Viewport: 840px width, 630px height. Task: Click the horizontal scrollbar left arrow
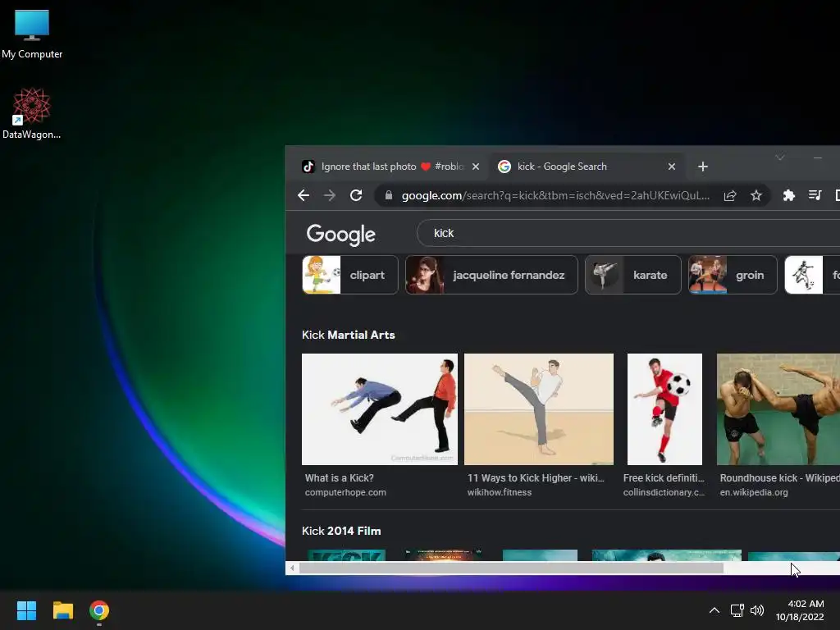pyautogui.click(x=292, y=568)
